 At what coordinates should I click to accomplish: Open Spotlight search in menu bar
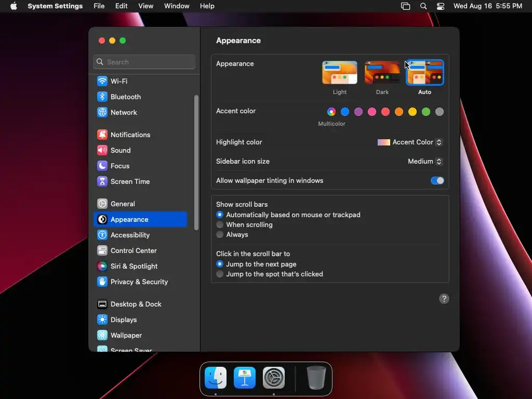(423, 6)
